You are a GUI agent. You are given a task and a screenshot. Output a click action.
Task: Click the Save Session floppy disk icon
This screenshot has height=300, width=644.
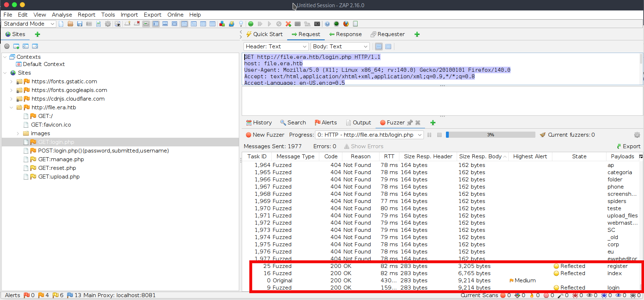80,24
